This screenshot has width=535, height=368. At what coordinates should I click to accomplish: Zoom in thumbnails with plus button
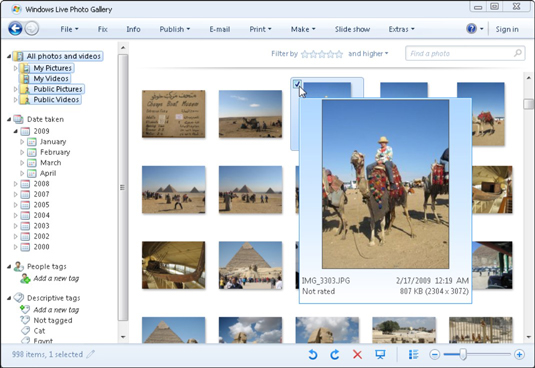click(519, 355)
